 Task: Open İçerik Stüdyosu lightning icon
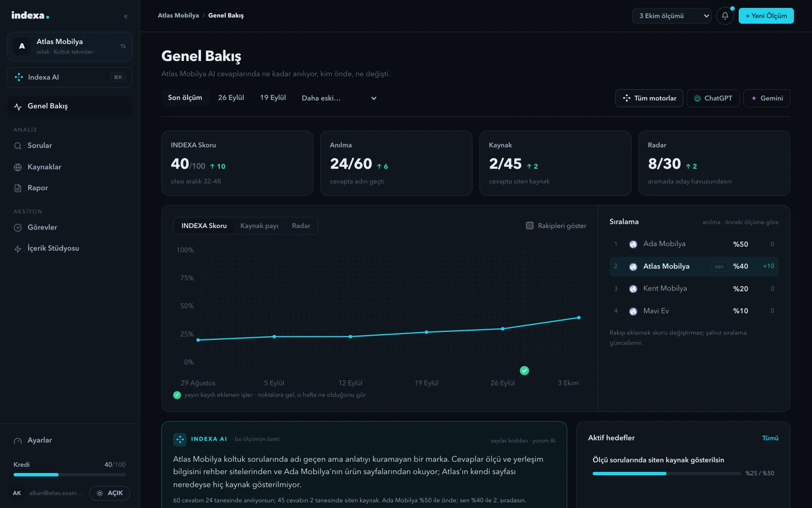click(18, 249)
